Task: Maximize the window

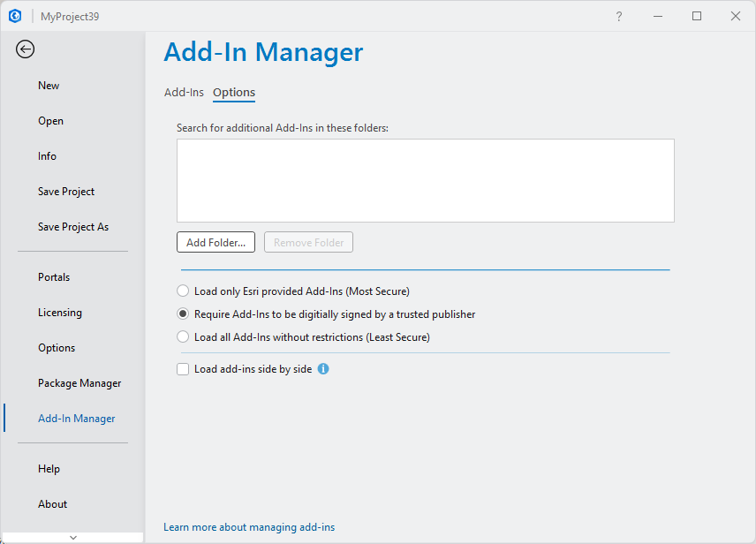Action: pyautogui.click(x=697, y=17)
